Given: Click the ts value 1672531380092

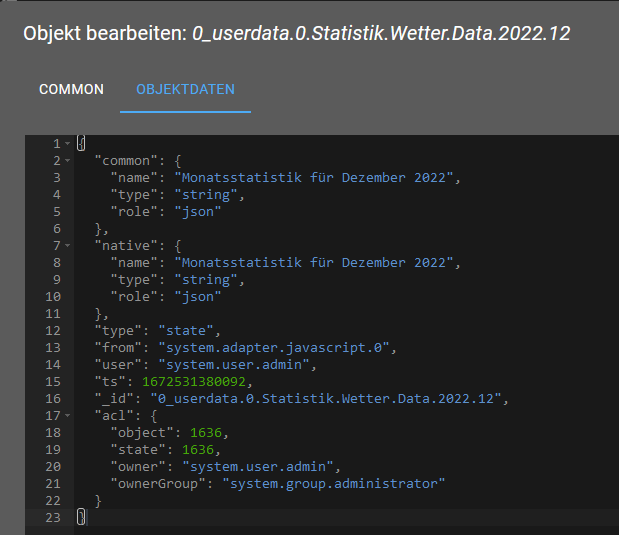Looking at the screenshot, I should (198, 381).
